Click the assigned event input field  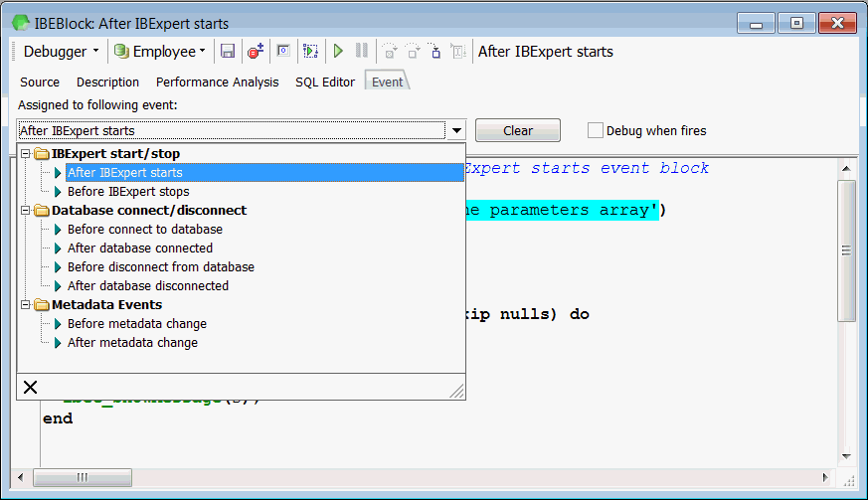click(232, 130)
